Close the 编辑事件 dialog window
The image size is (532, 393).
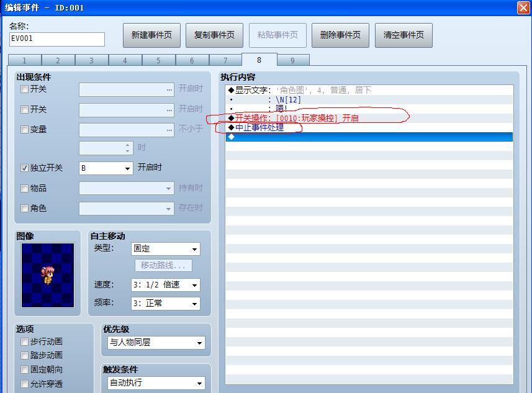(x=523, y=8)
